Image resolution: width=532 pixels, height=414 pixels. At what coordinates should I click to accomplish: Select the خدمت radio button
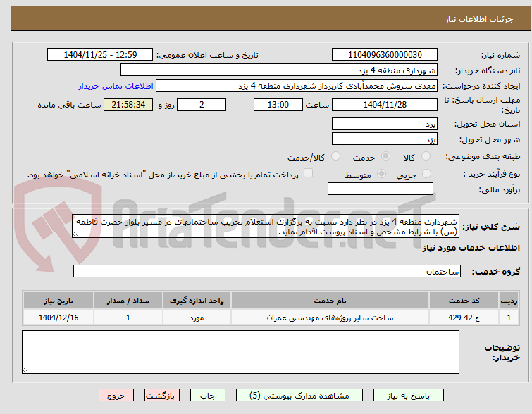(385, 156)
